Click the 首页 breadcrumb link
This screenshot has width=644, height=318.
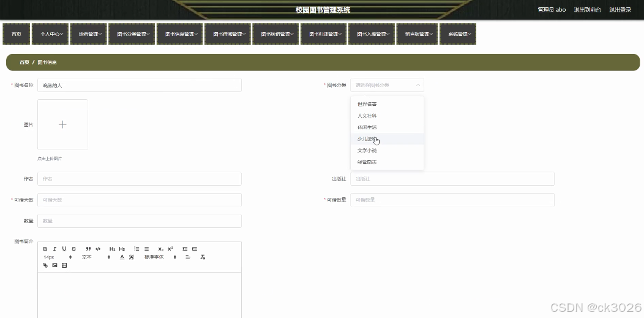click(x=24, y=62)
